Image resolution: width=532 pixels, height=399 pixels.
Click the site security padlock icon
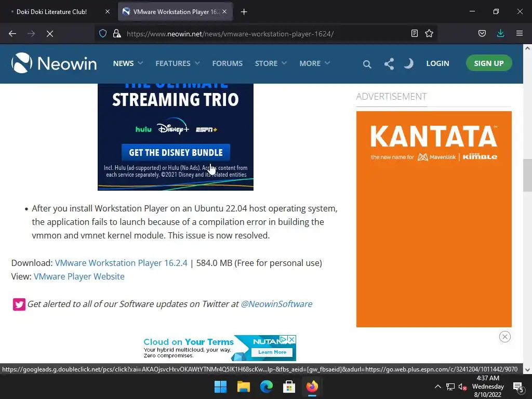pos(117,34)
